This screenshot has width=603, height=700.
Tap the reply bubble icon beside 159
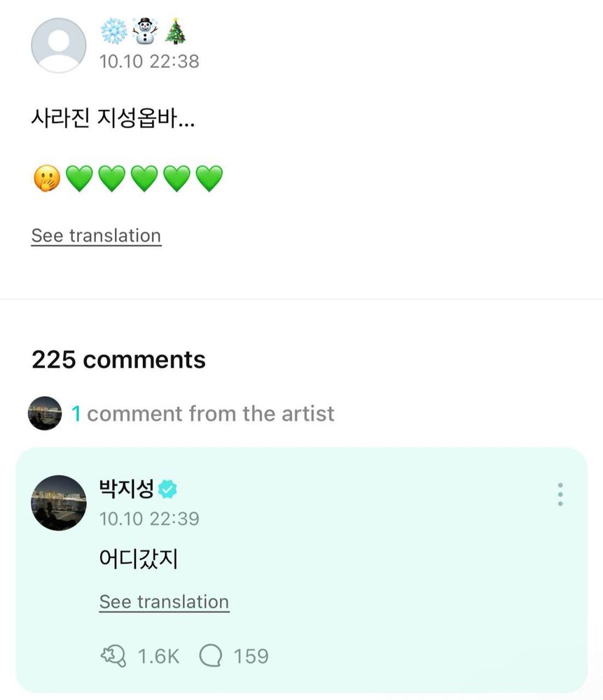[211, 656]
